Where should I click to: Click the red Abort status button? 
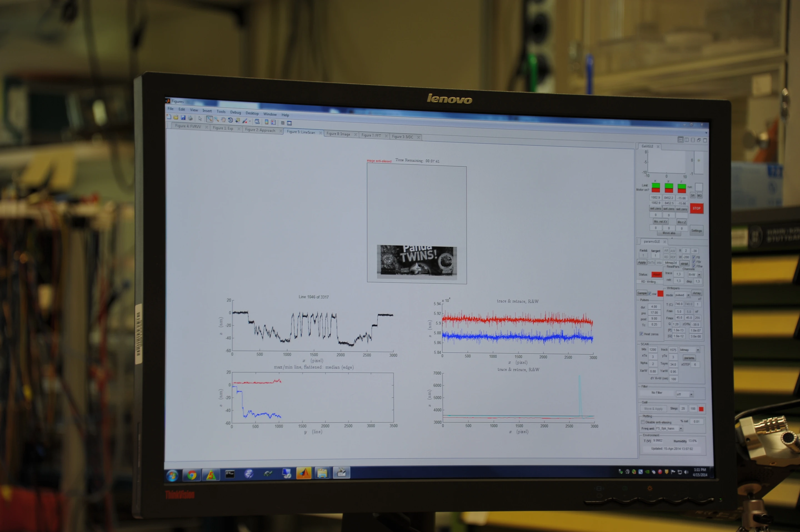(657, 275)
